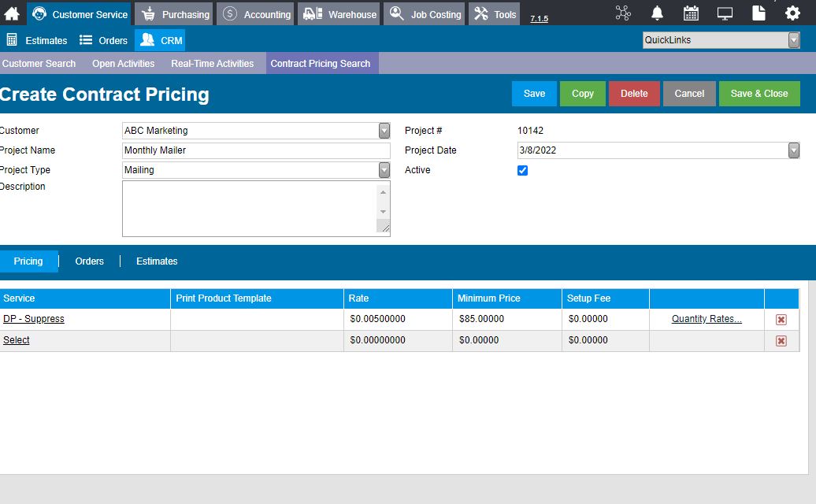Click the Cancel button
Image resolution: width=816 pixels, height=504 pixels.
pos(689,94)
